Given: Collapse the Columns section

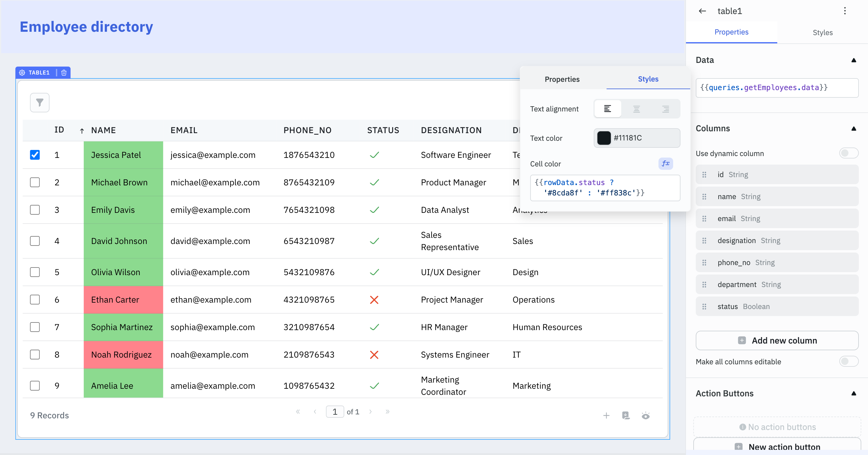Looking at the screenshot, I should [x=854, y=129].
